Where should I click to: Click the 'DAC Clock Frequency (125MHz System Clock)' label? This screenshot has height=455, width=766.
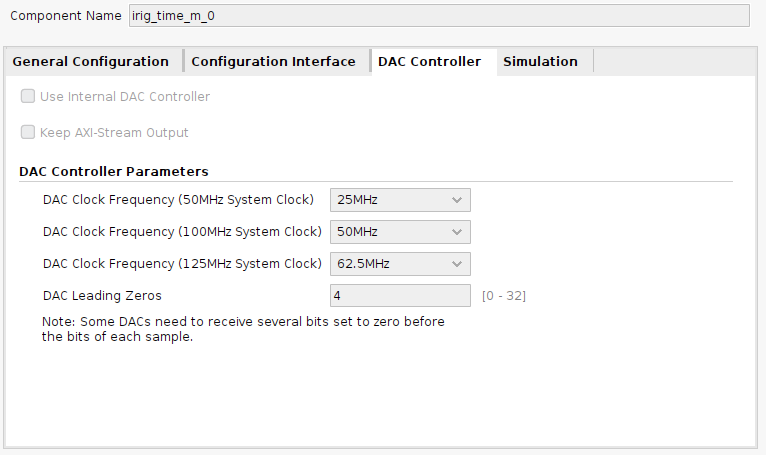tap(182, 264)
